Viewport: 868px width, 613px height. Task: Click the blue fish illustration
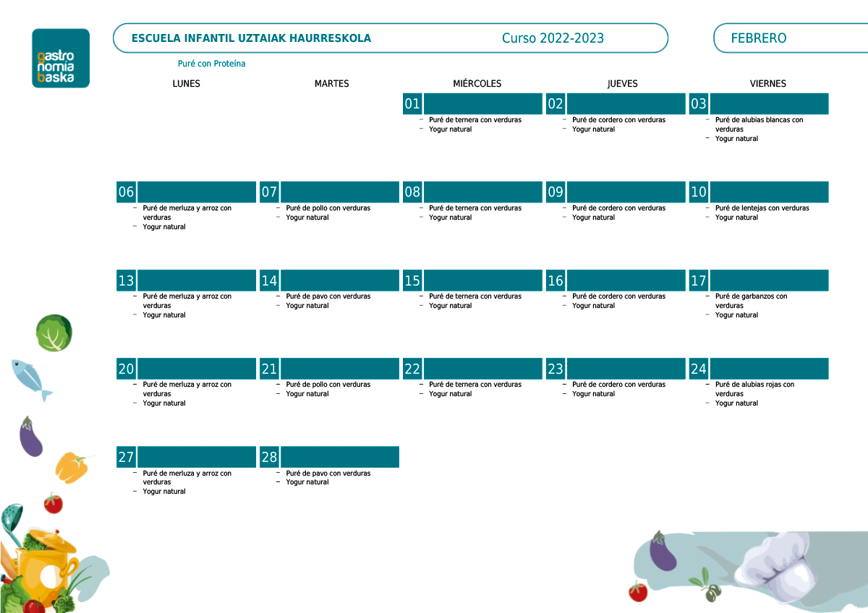(x=30, y=379)
